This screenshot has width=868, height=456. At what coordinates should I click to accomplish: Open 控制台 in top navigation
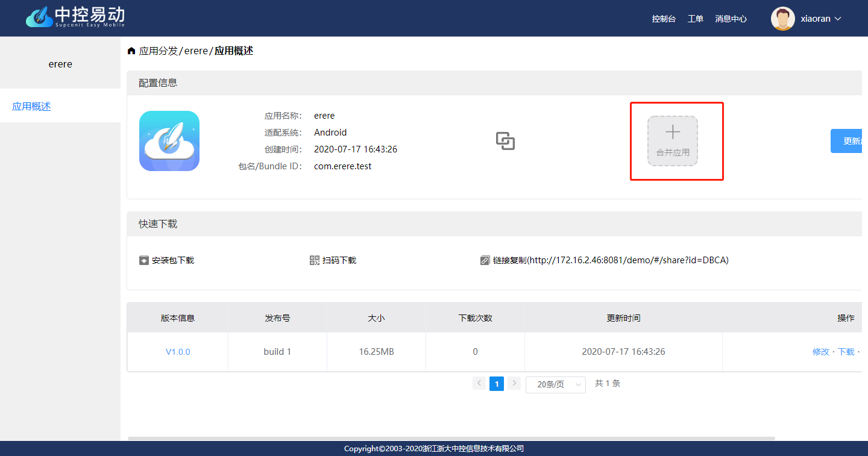664,19
